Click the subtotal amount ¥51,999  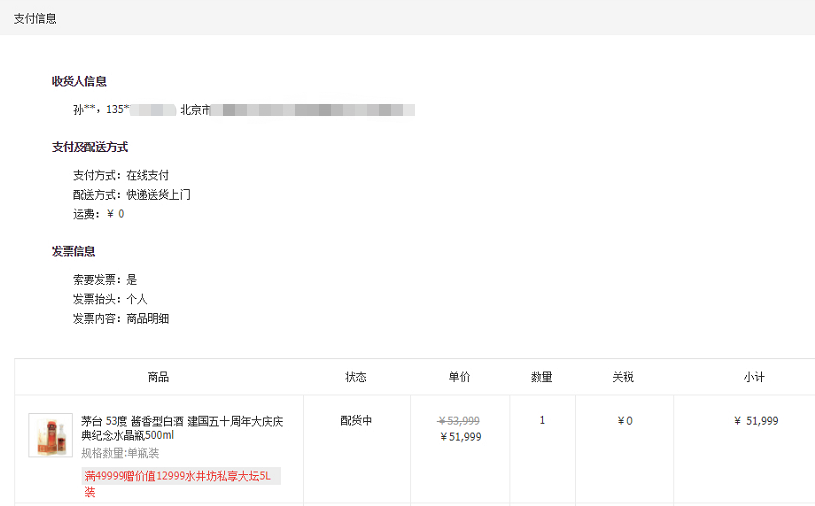756,421
